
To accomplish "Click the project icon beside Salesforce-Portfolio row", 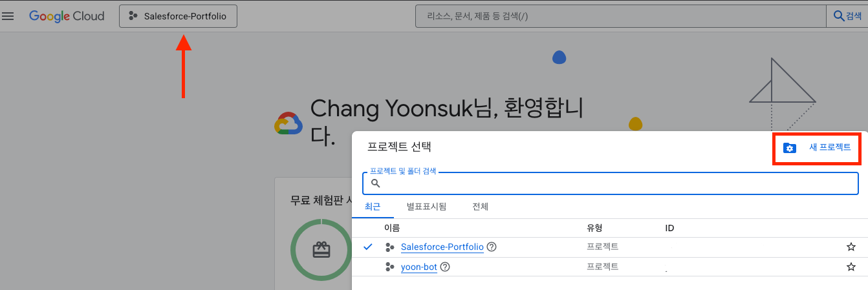I will point(389,247).
